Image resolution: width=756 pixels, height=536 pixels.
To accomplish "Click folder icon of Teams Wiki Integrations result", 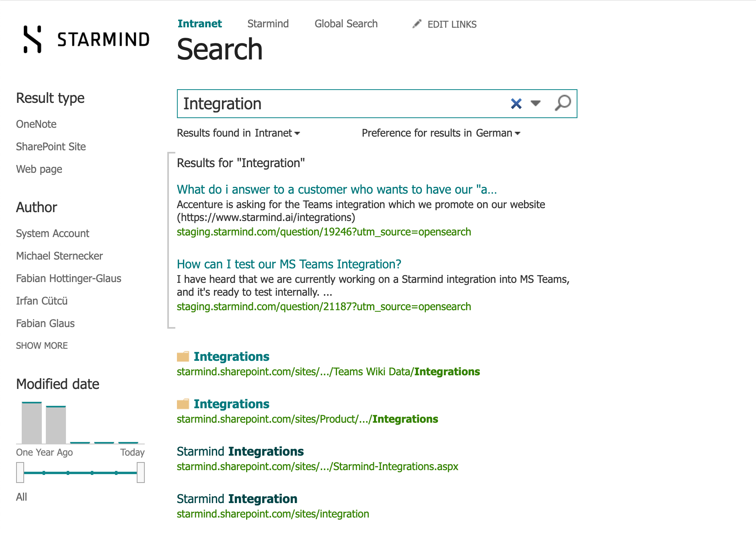I will click(x=183, y=356).
